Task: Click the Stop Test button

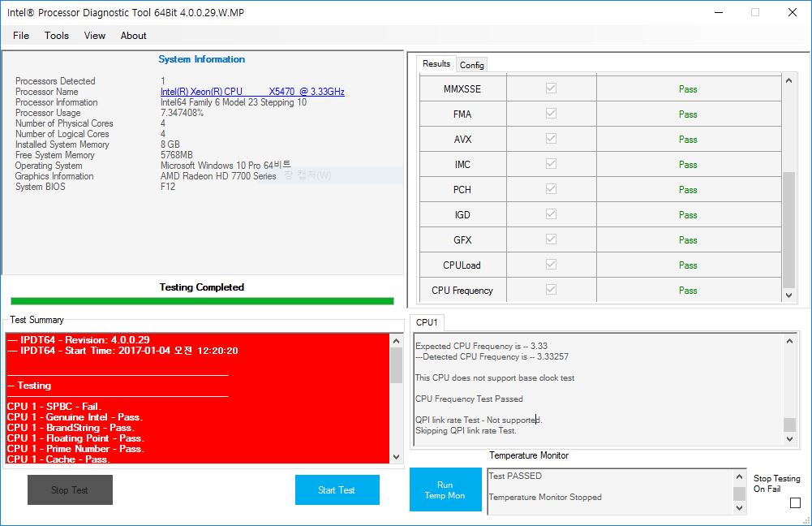Action: pos(70,489)
